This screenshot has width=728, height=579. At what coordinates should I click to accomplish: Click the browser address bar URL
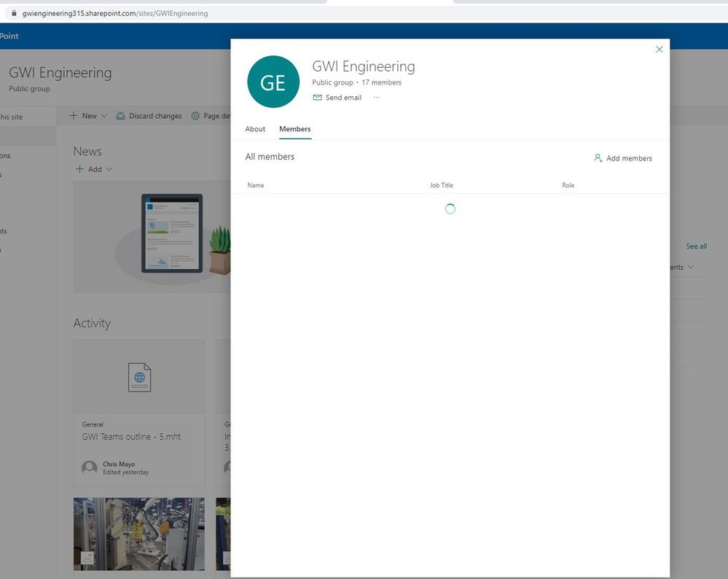115,13
